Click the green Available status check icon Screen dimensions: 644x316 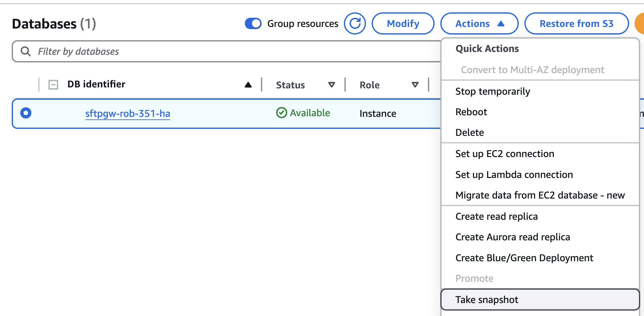coord(281,113)
